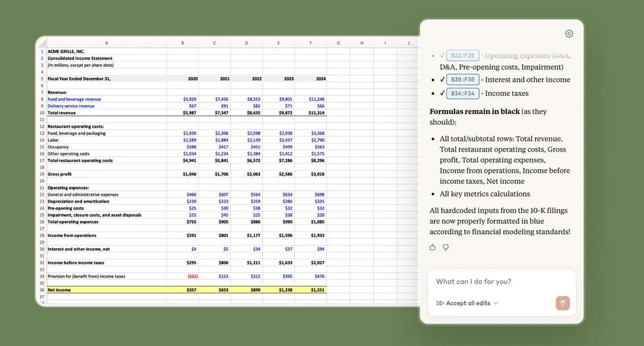The height and width of the screenshot is (346, 644).
Task: Give thumbs down to the response
Action: tap(446, 247)
